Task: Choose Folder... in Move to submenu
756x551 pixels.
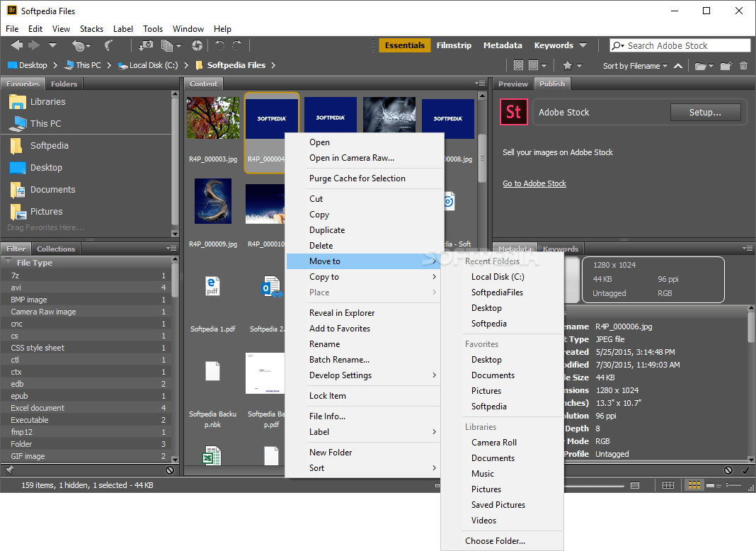Action: (496, 541)
